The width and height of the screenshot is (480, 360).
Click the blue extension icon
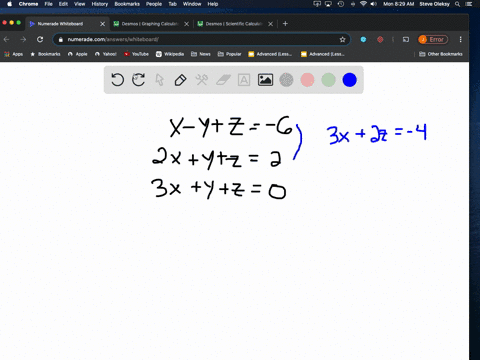(363, 39)
